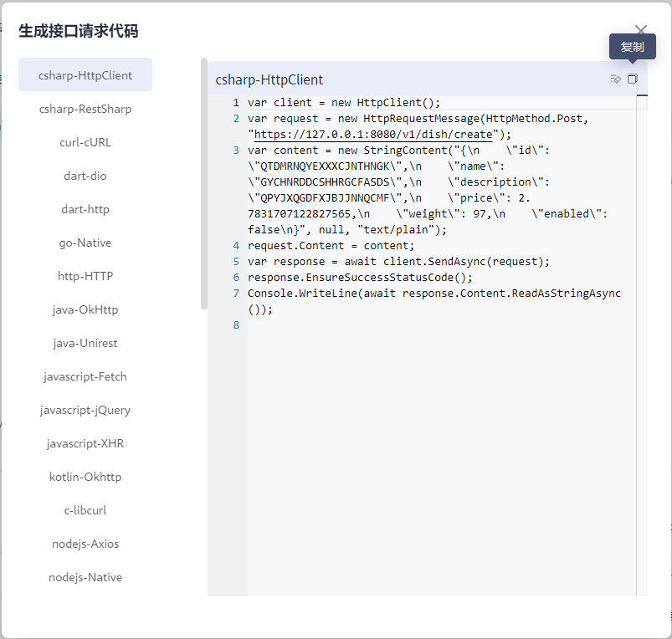Click the copy code icon

point(633,79)
